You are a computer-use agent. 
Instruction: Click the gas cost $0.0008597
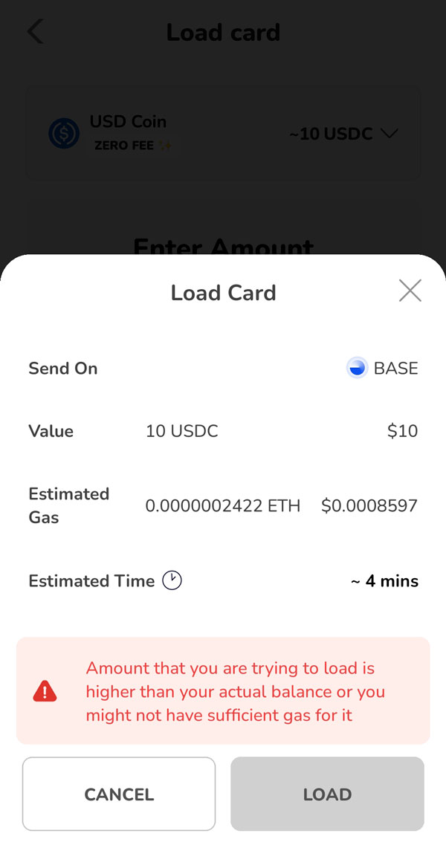(x=369, y=506)
